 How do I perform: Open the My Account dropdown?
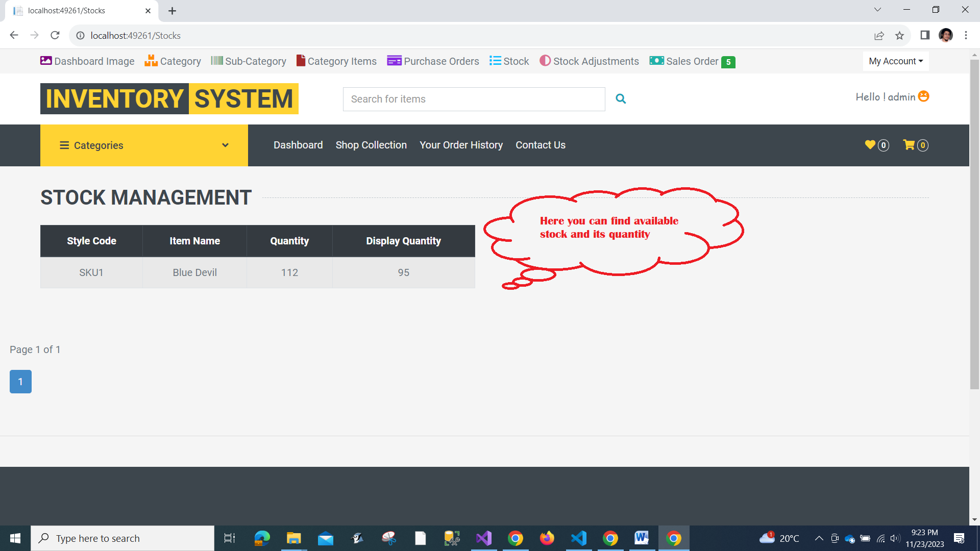click(896, 61)
